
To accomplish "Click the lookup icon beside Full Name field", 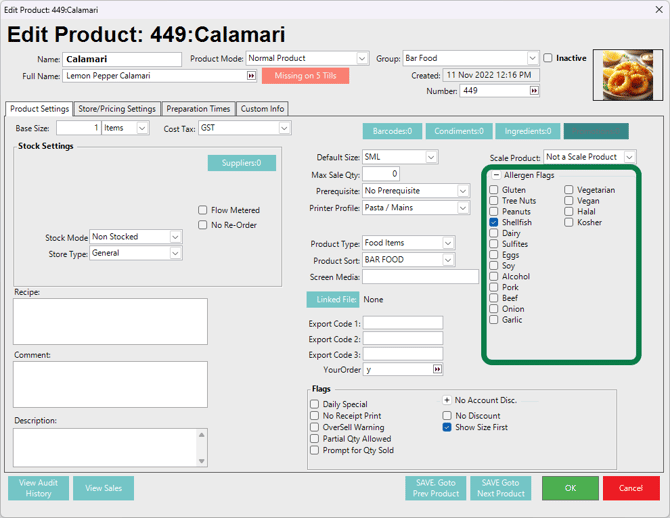I will 251,76.
